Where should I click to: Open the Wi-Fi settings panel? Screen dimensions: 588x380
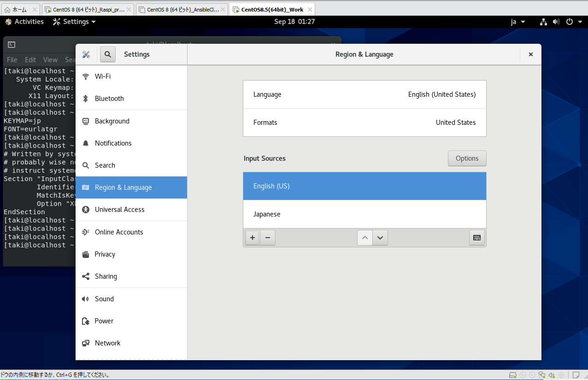131,76
